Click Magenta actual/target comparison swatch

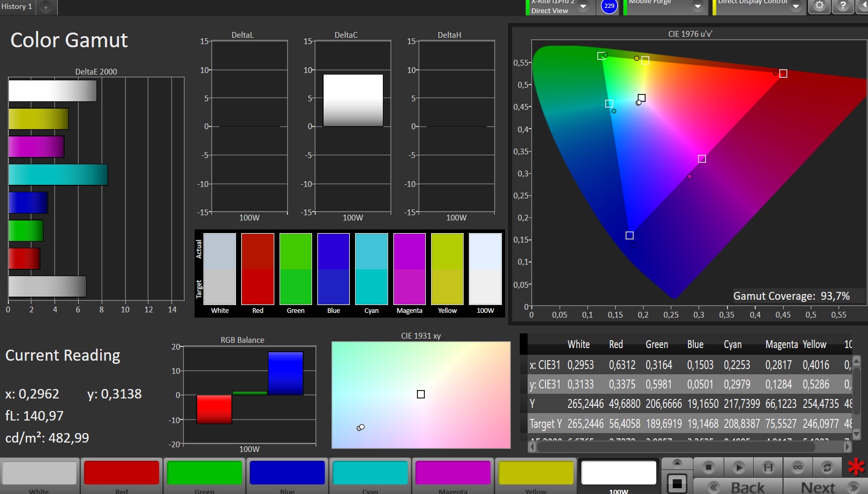point(410,269)
